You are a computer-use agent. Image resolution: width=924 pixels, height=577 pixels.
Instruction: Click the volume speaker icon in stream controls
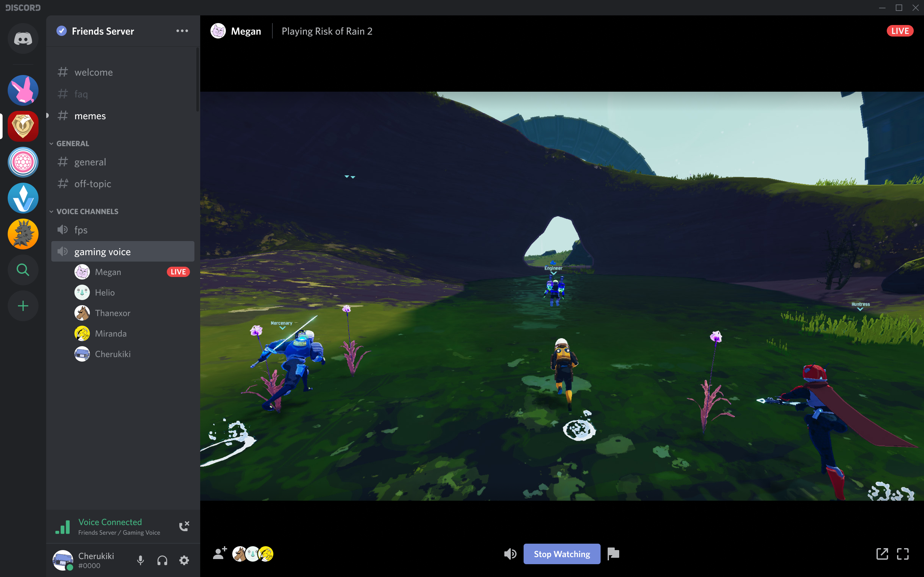[509, 554]
